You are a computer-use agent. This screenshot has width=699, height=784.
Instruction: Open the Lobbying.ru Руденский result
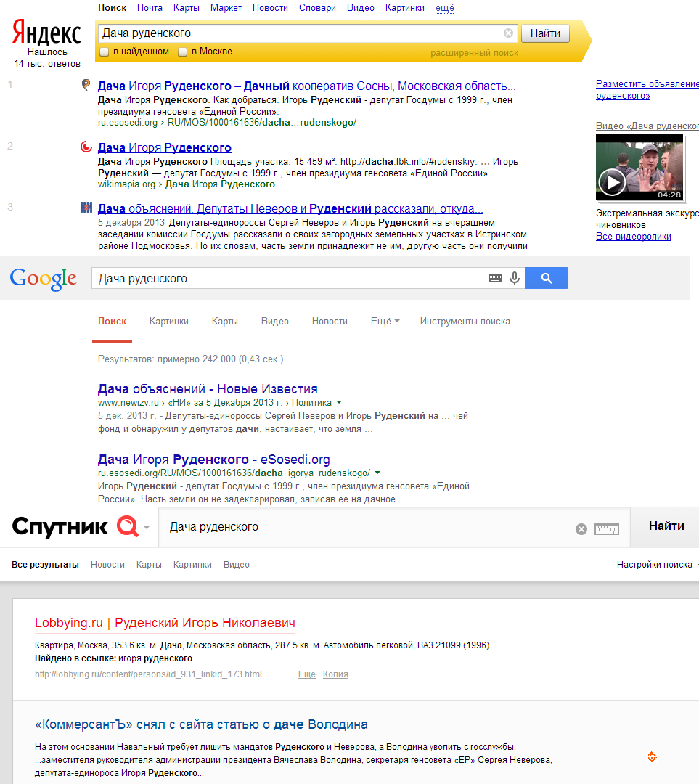(165, 624)
